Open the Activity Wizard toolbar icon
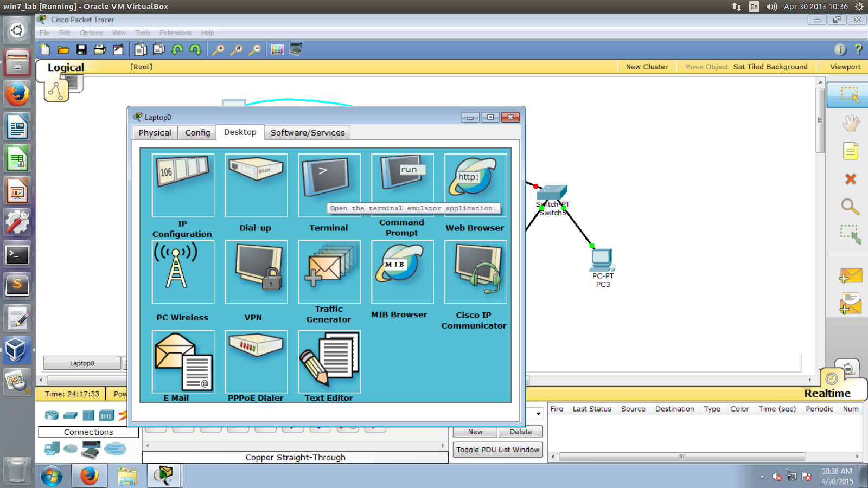 point(118,50)
